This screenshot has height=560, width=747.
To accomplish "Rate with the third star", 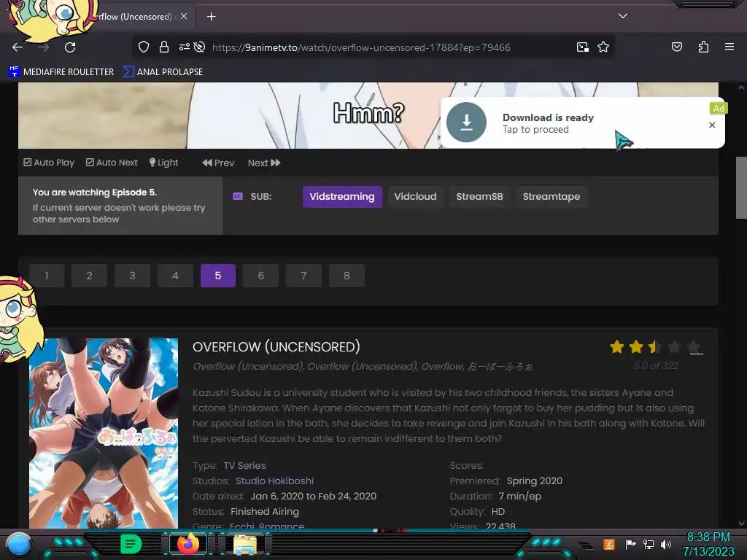I will 655,346.
